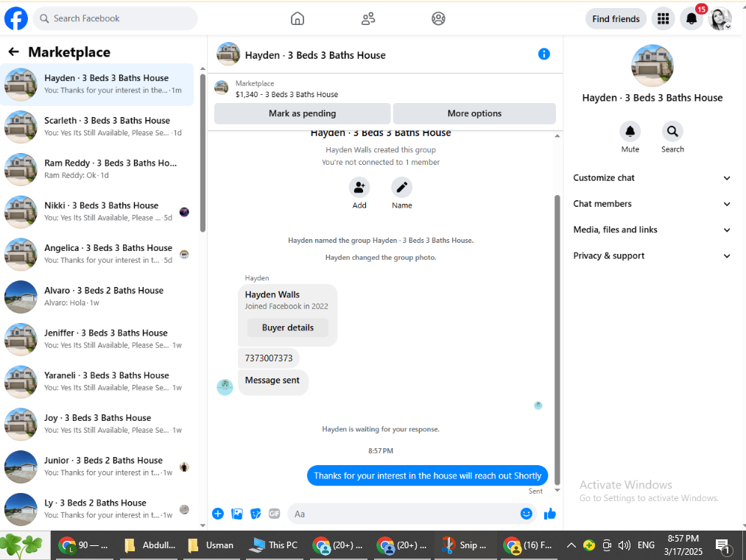Open taskbar clock 8:57 PM

tap(683, 545)
